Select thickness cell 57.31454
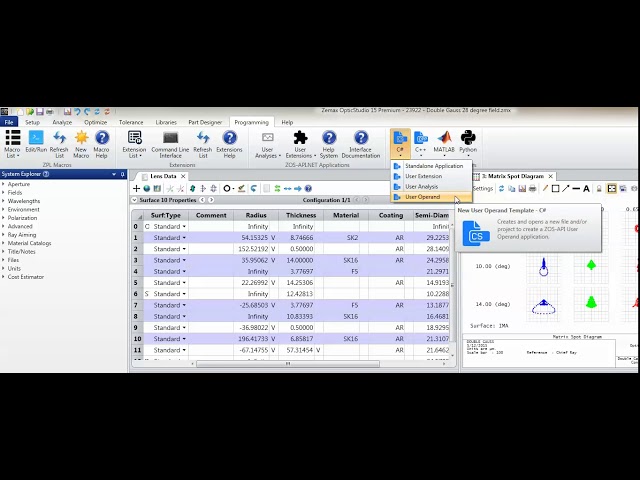 [301, 350]
